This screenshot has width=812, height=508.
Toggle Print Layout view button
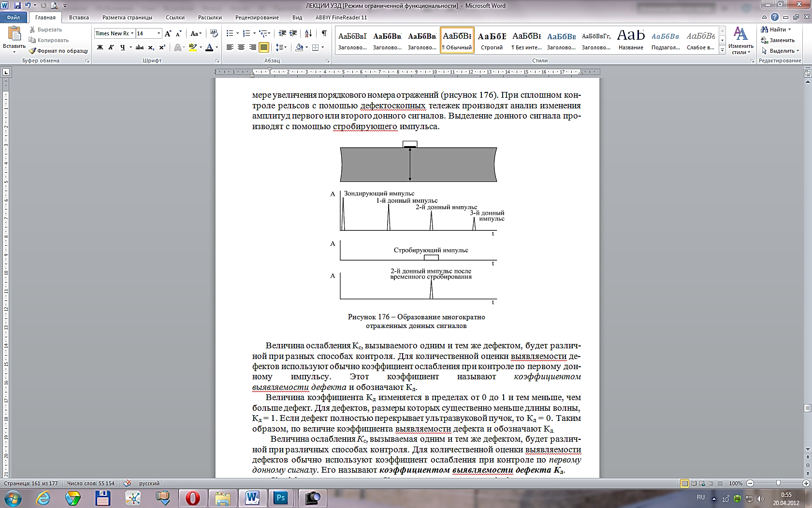pyautogui.click(x=684, y=483)
